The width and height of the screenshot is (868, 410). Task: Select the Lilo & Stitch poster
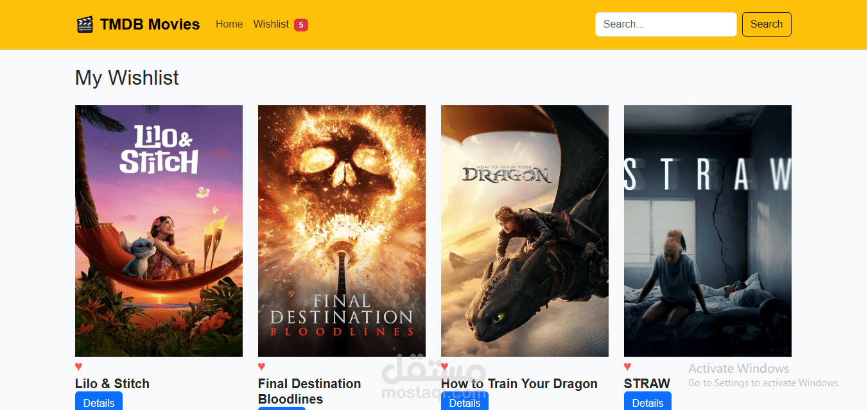click(x=159, y=231)
